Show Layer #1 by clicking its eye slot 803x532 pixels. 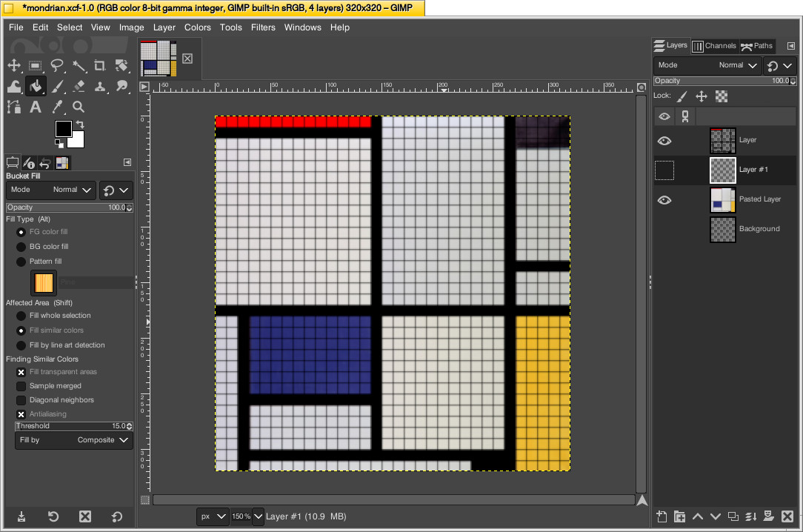click(x=664, y=170)
